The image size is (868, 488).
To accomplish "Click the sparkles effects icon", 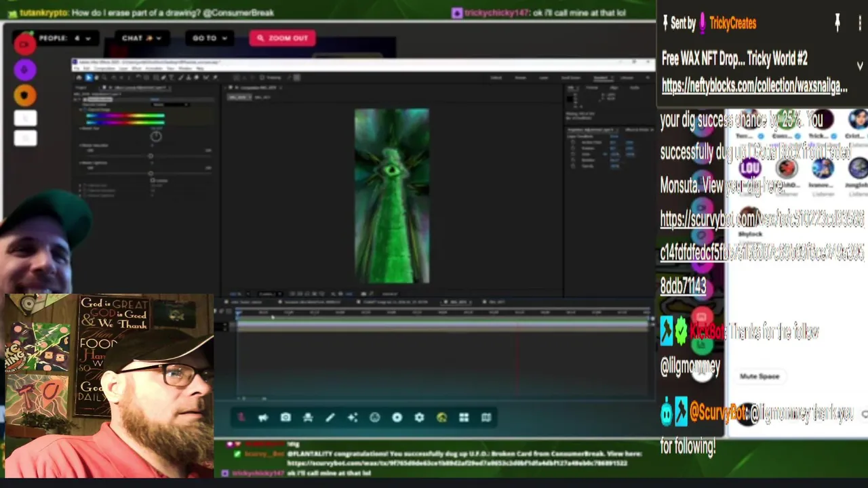I will click(x=353, y=418).
